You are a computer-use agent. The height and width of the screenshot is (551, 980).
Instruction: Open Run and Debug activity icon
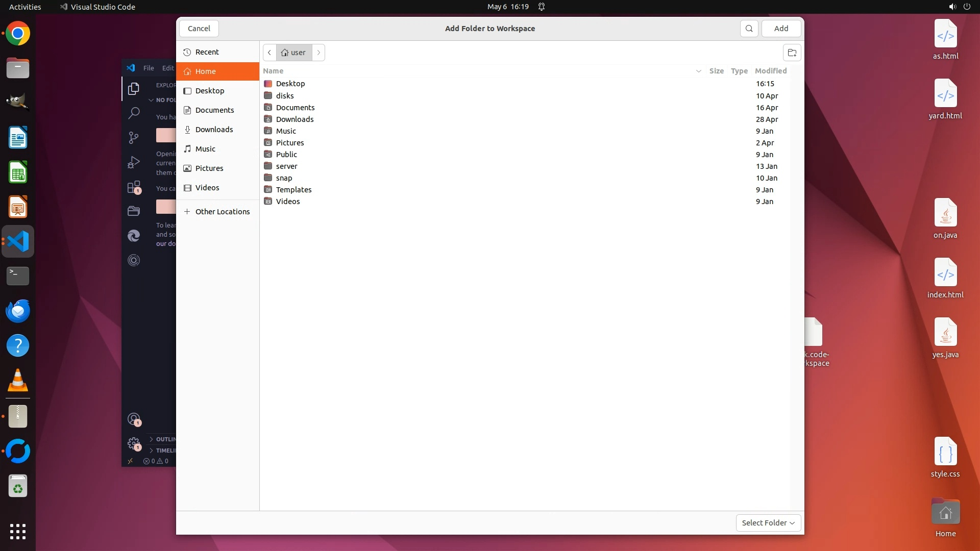click(134, 162)
